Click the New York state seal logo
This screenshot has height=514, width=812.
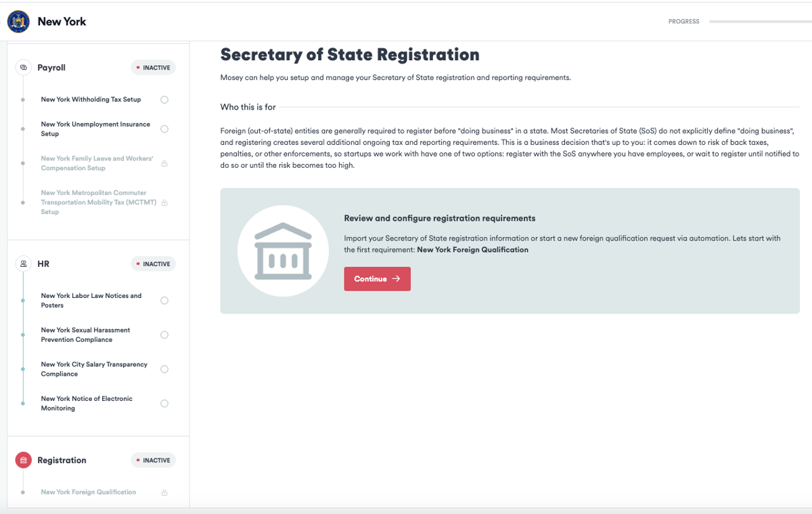tap(18, 21)
